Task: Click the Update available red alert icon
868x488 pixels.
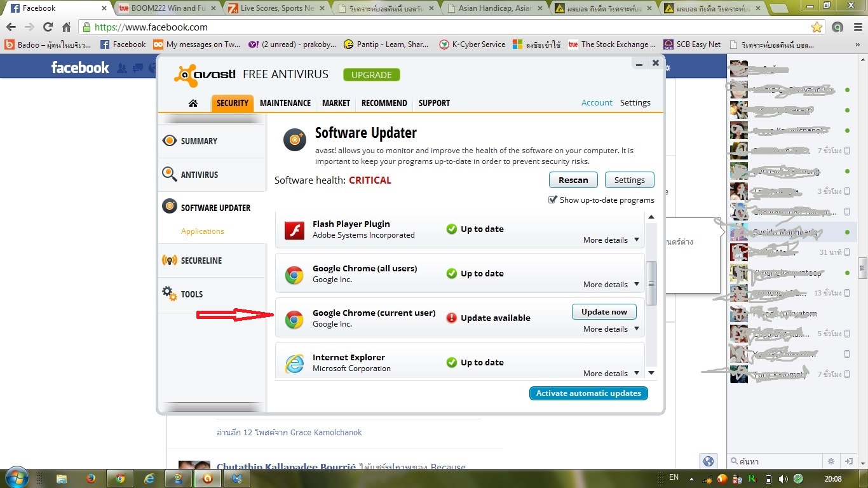Action: point(452,318)
